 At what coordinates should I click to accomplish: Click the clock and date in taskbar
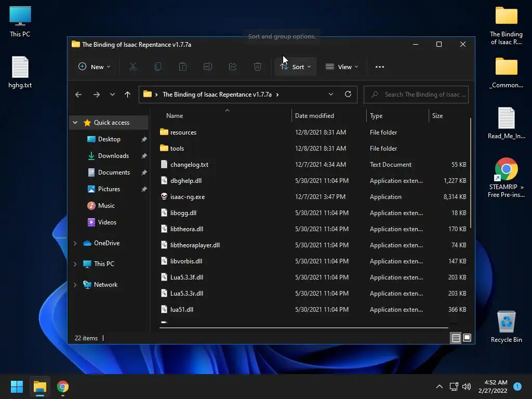493,387
